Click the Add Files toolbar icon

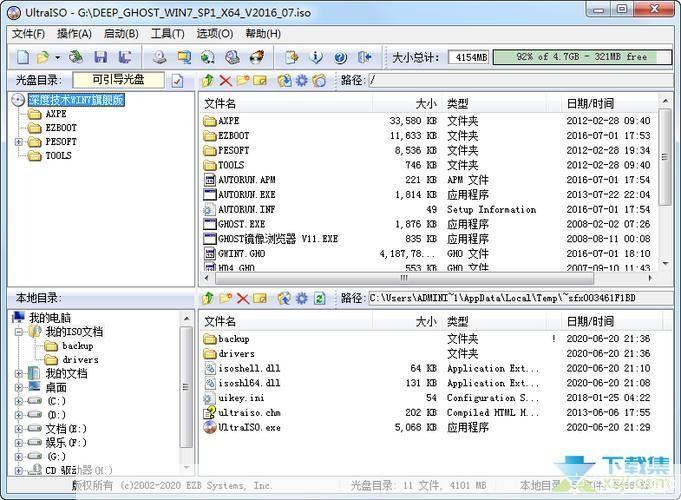[291, 57]
